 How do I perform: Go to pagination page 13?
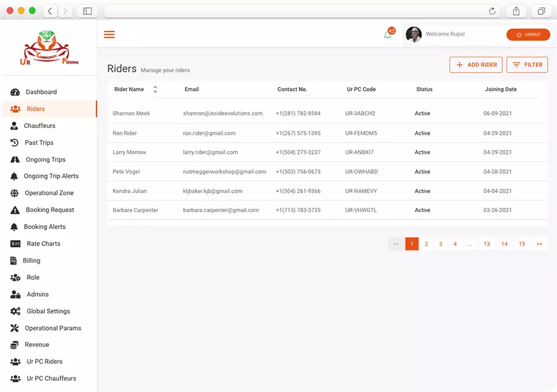tap(486, 244)
